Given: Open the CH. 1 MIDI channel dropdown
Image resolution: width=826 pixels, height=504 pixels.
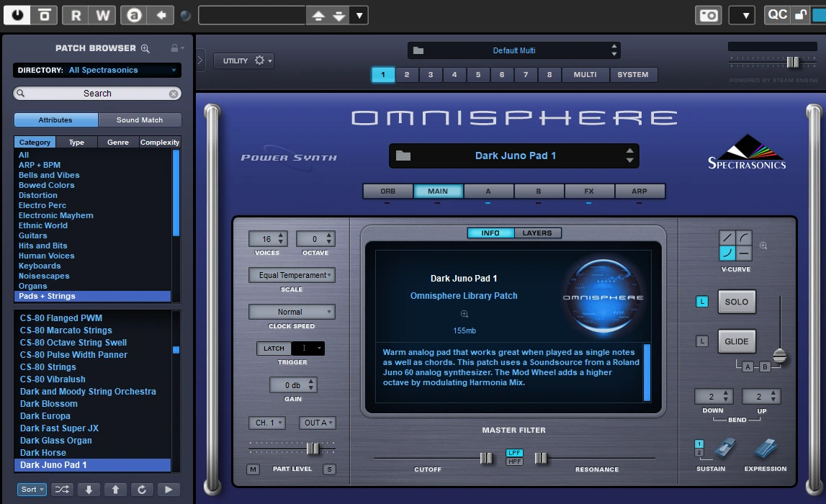Looking at the screenshot, I should [x=268, y=423].
